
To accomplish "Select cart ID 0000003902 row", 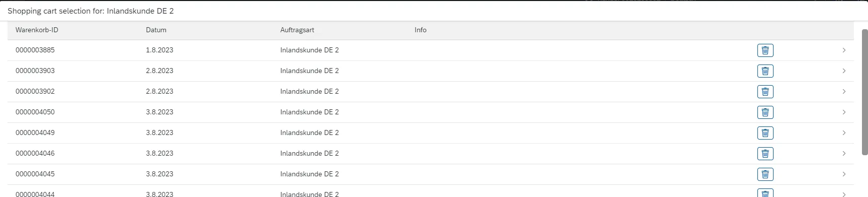I will pos(431,92).
